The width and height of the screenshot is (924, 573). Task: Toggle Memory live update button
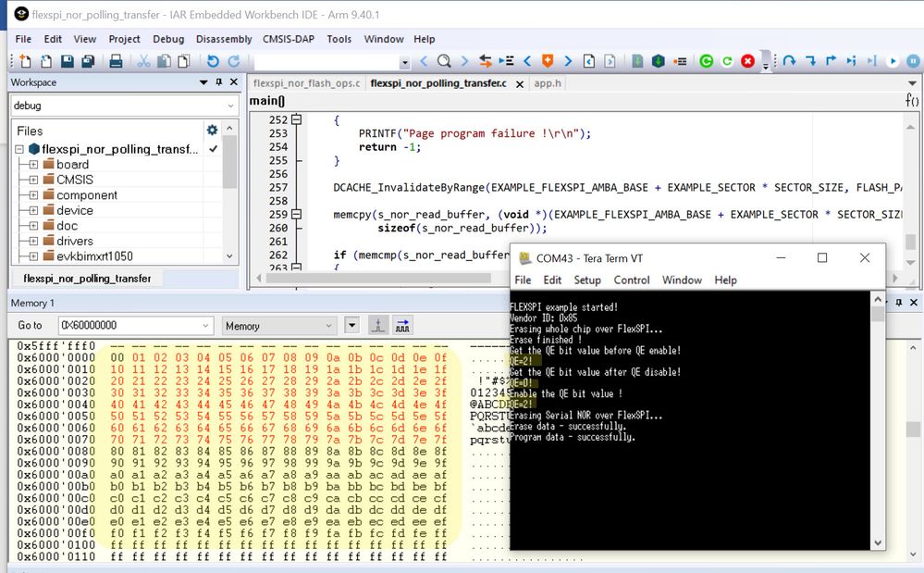[x=402, y=326]
